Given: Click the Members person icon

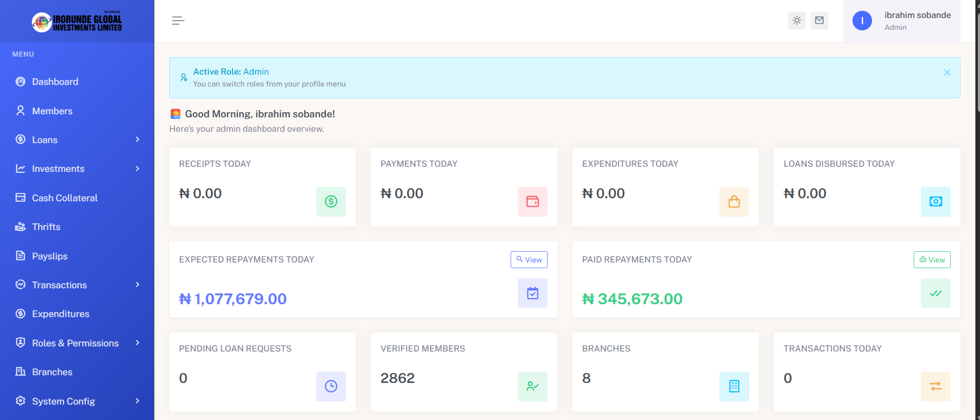Looking at the screenshot, I should point(21,111).
